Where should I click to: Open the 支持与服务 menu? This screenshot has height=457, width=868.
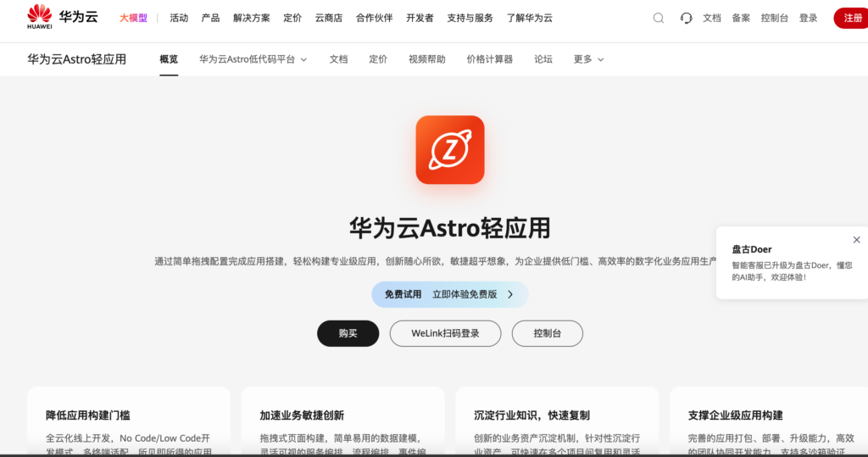(x=470, y=18)
